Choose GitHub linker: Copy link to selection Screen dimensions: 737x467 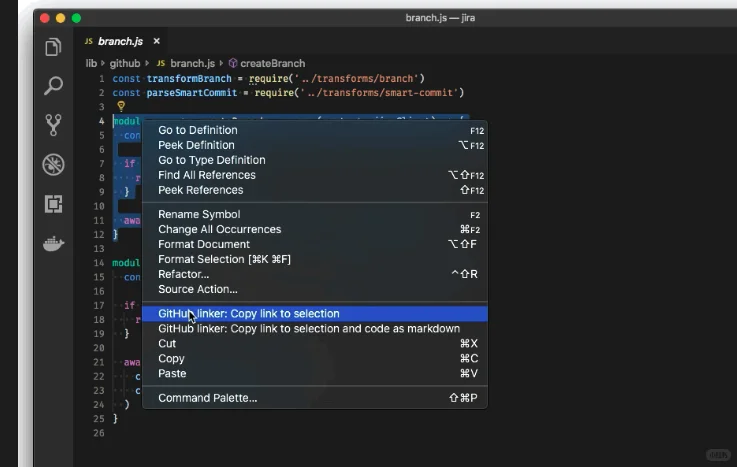pos(314,314)
